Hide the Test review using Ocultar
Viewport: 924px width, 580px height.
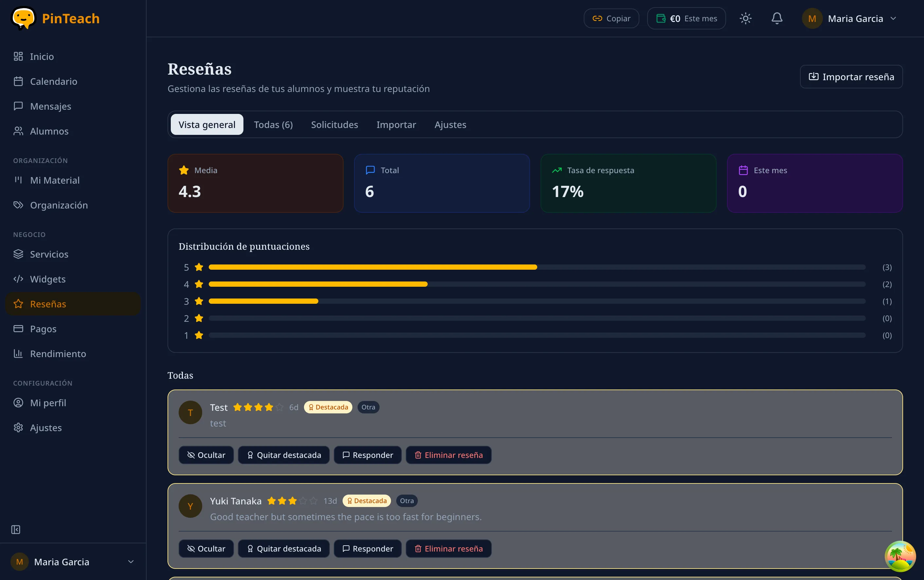pyautogui.click(x=205, y=455)
